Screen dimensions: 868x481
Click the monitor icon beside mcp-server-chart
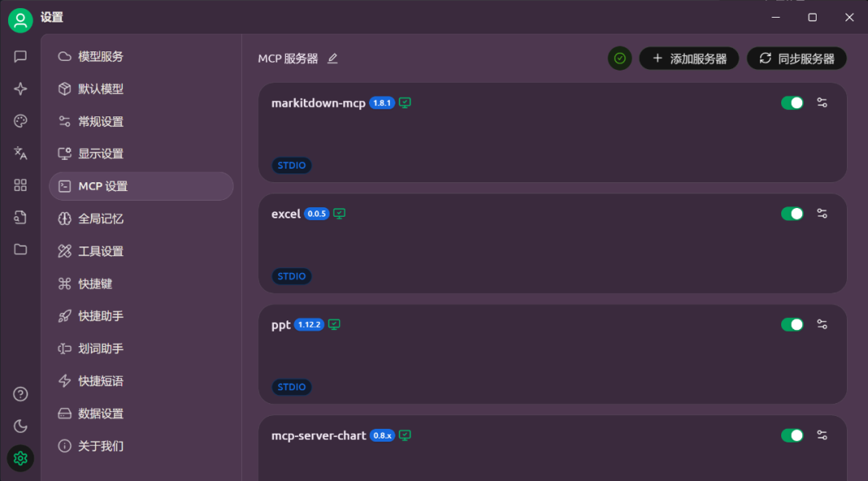click(x=404, y=435)
